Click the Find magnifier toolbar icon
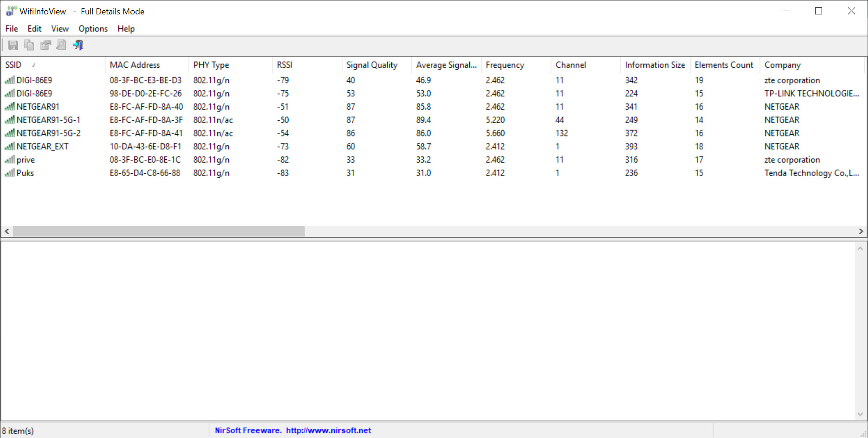 tap(61, 45)
